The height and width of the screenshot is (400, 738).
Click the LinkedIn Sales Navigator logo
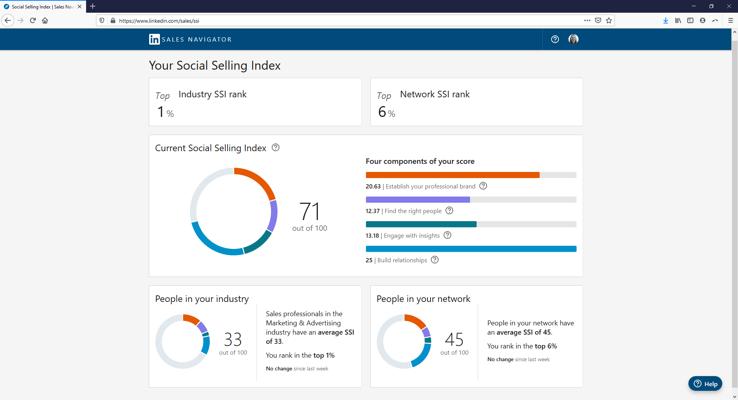[x=190, y=40]
